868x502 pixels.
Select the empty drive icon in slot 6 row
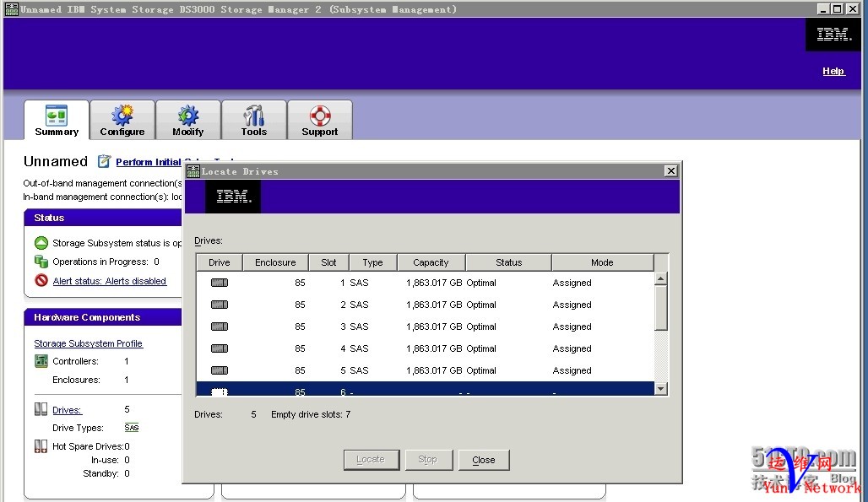coord(220,391)
